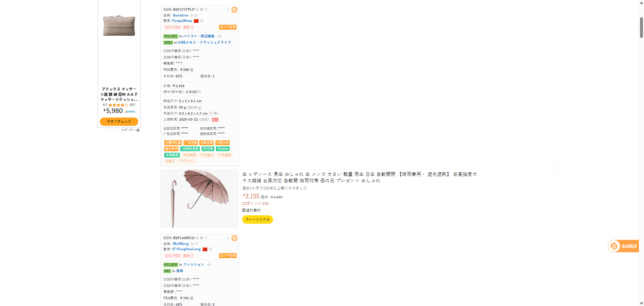Click the yellow カートに入れる button for the umbrella
This screenshot has height=306, width=644.
(258, 219)
